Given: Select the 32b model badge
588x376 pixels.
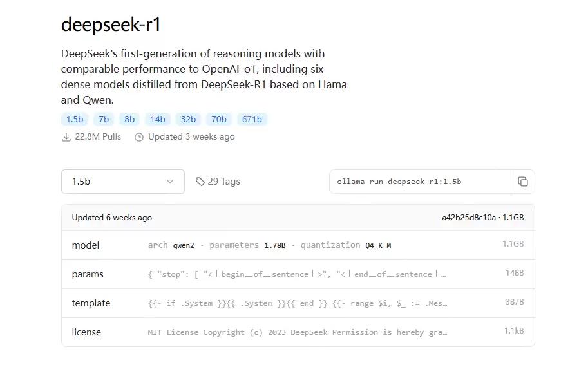Looking at the screenshot, I should pyautogui.click(x=188, y=119).
